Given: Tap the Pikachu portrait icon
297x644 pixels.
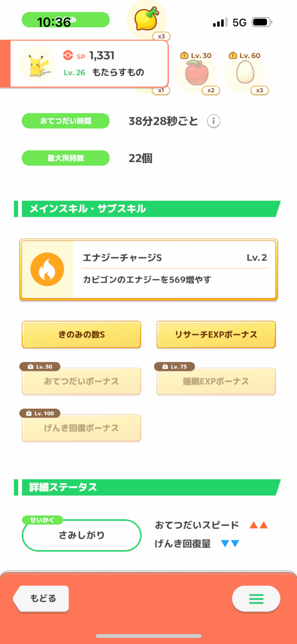Looking at the screenshot, I should click(37, 64).
